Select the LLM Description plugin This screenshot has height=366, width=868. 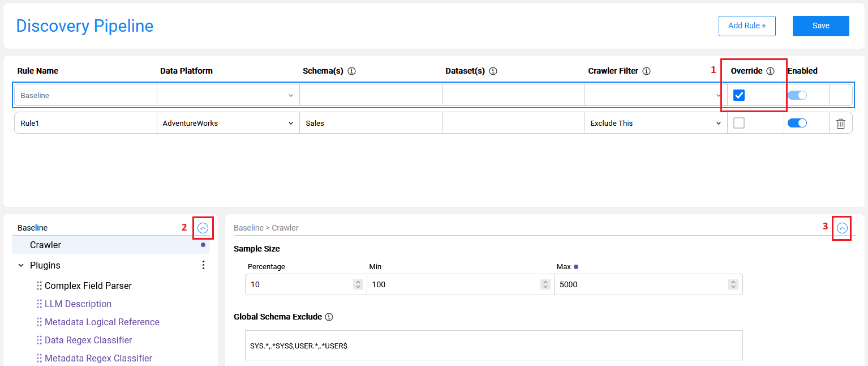coord(78,304)
